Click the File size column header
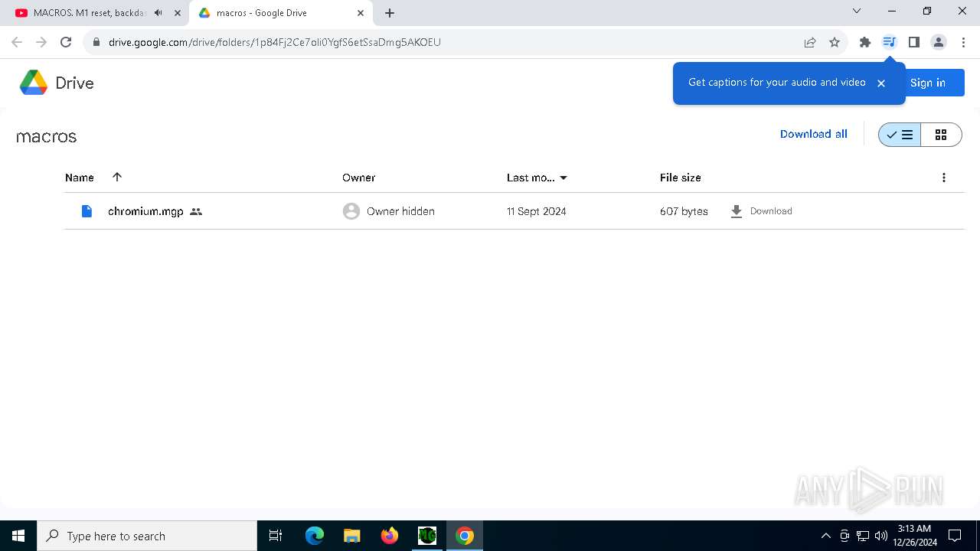Image resolution: width=980 pixels, height=551 pixels. click(680, 178)
